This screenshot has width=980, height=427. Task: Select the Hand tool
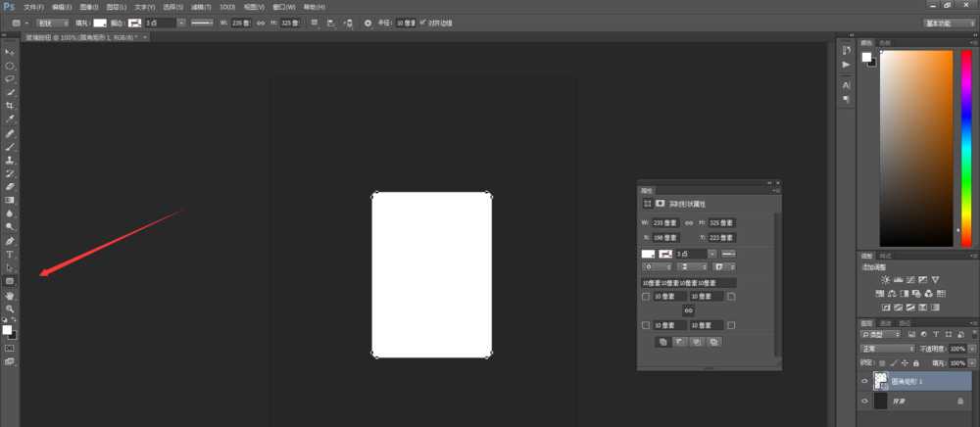click(10, 295)
